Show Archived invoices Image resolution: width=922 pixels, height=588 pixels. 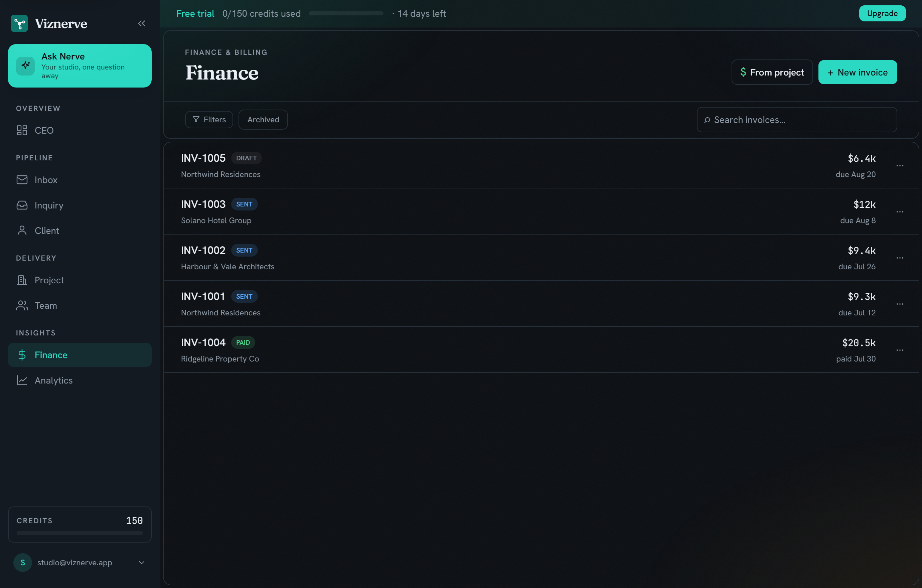point(263,120)
